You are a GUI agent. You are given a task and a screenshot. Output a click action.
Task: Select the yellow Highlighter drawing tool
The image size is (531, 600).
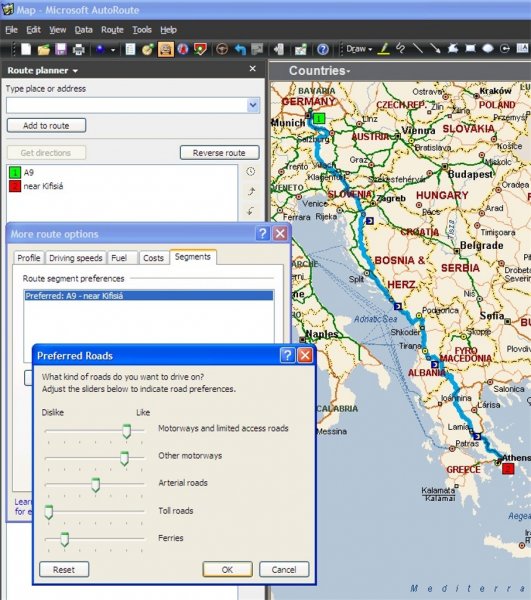click(x=384, y=48)
